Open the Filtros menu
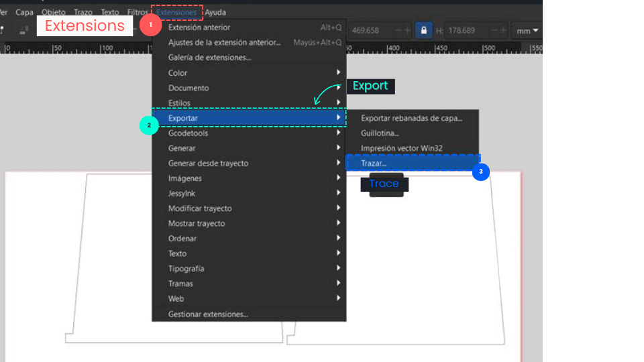Image resolution: width=644 pixels, height=362 pixels. [138, 12]
